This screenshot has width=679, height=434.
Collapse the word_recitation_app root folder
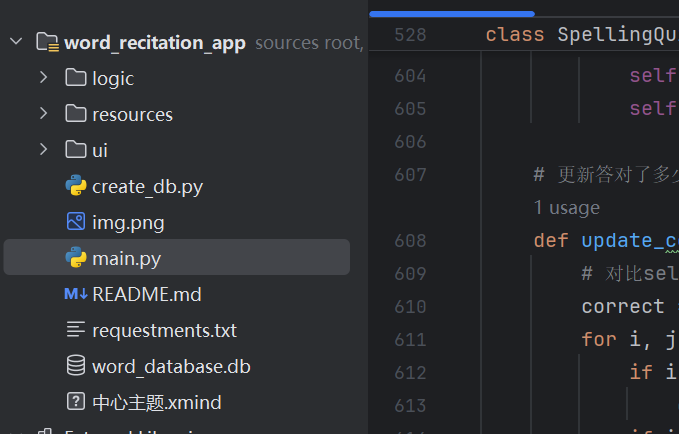click(15, 42)
